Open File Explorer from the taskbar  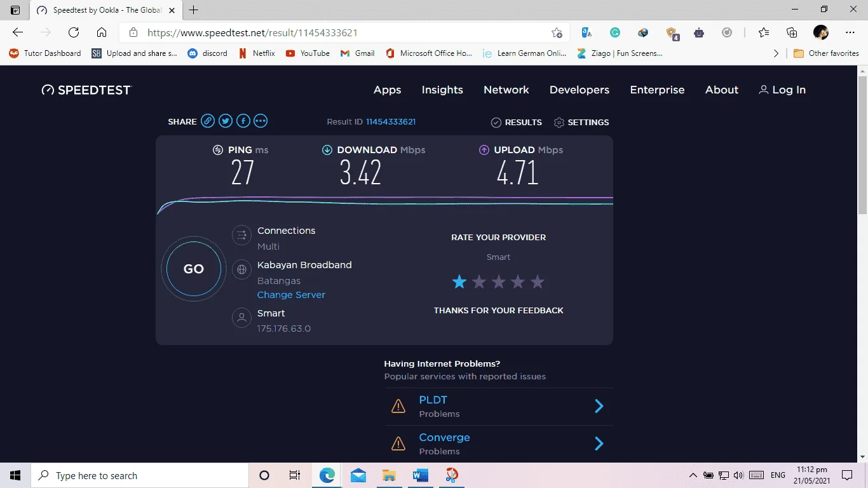389,475
